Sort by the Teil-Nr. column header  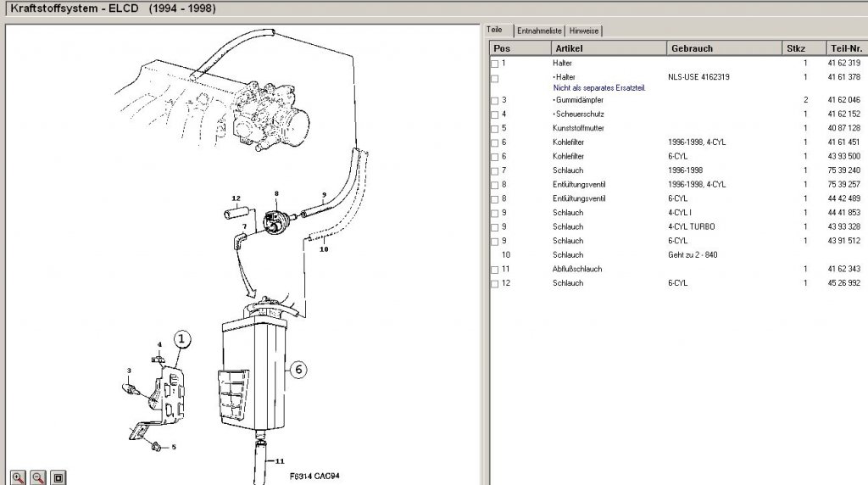pos(847,48)
